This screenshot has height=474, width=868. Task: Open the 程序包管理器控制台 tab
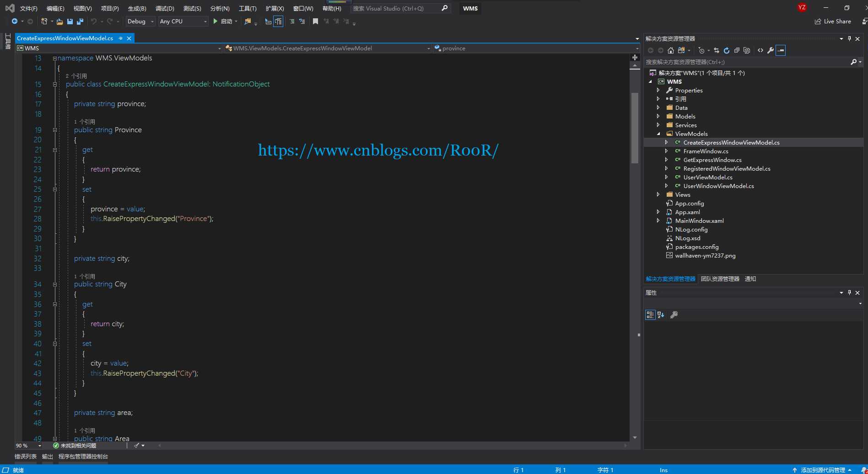[x=83, y=457]
